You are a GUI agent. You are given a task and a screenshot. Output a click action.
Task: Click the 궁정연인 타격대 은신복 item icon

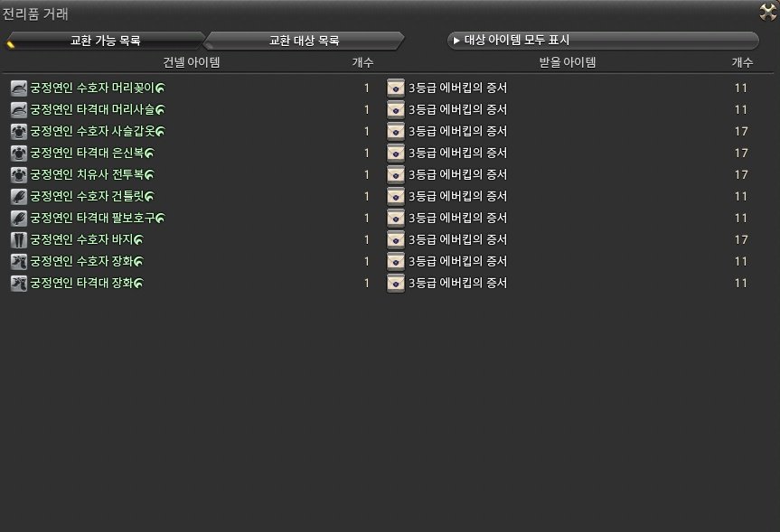click(x=19, y=153)
